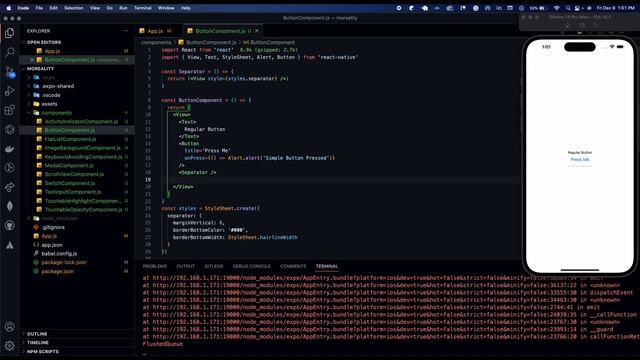640x360 pixels.
Task: Close the ButtonComponent.js editor tab
Action: tap(257, 31)
